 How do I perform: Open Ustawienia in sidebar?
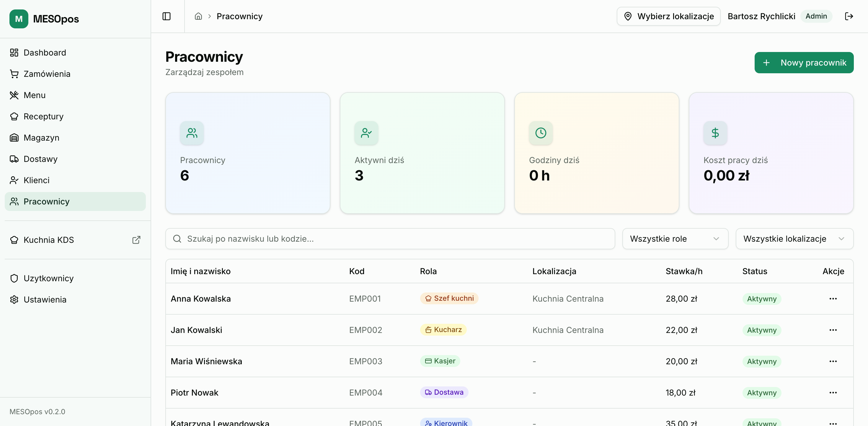coord(45,300)
